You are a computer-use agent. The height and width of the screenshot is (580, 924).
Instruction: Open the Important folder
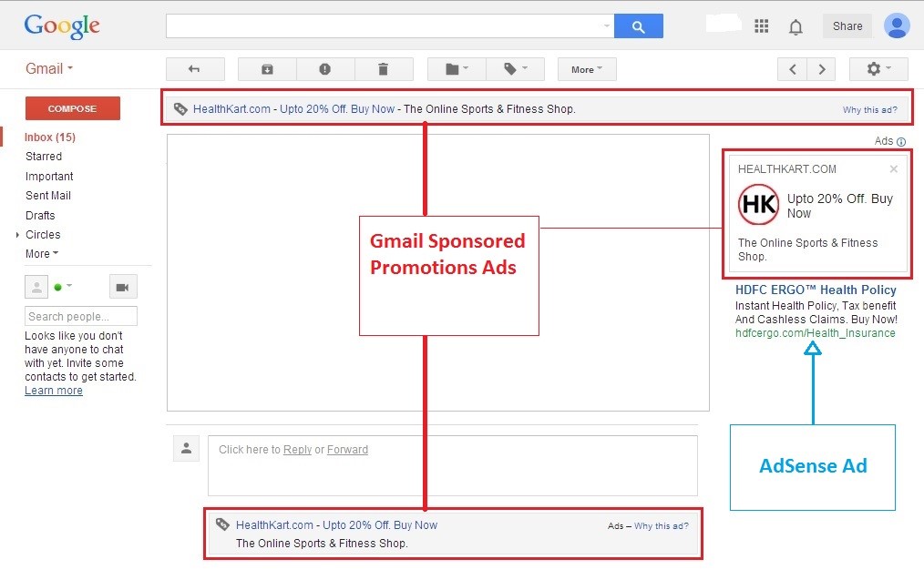pos(49,176)
